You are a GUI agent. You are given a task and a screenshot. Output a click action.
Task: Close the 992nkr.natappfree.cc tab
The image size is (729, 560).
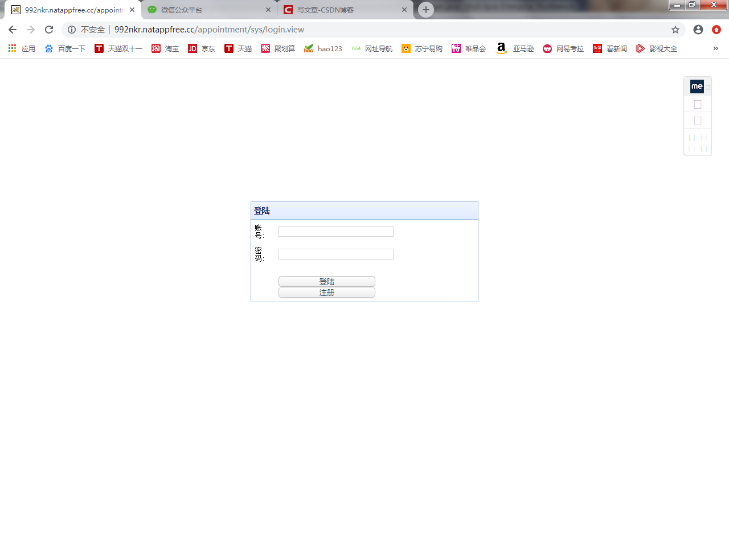132,10
